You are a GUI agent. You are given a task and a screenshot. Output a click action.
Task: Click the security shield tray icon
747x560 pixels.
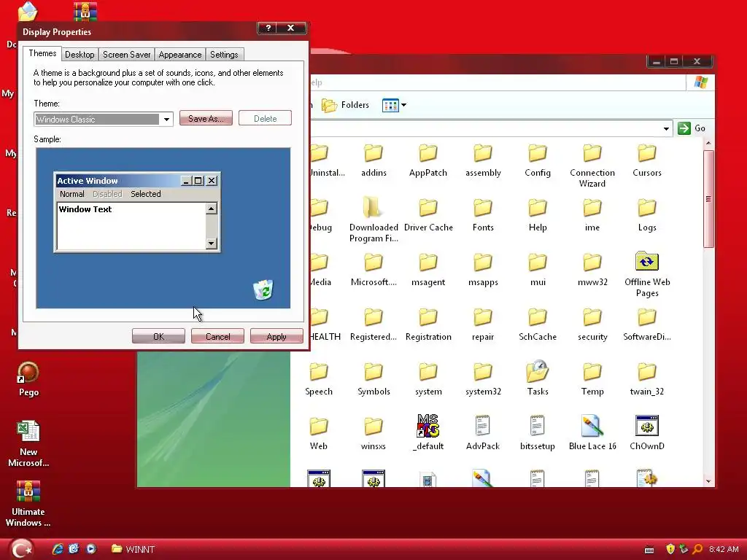(670, 549)
